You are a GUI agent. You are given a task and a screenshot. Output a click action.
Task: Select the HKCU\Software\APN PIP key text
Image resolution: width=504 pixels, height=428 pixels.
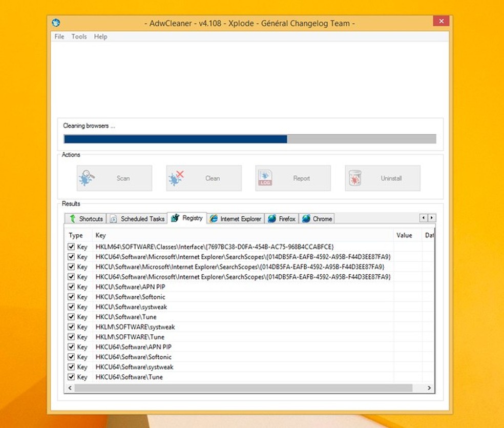(x=130, y=287)
